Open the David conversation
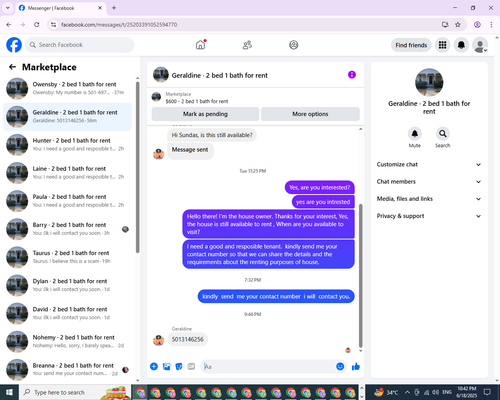500x400 pixels. pyautogui.click(x=67, y=313)
